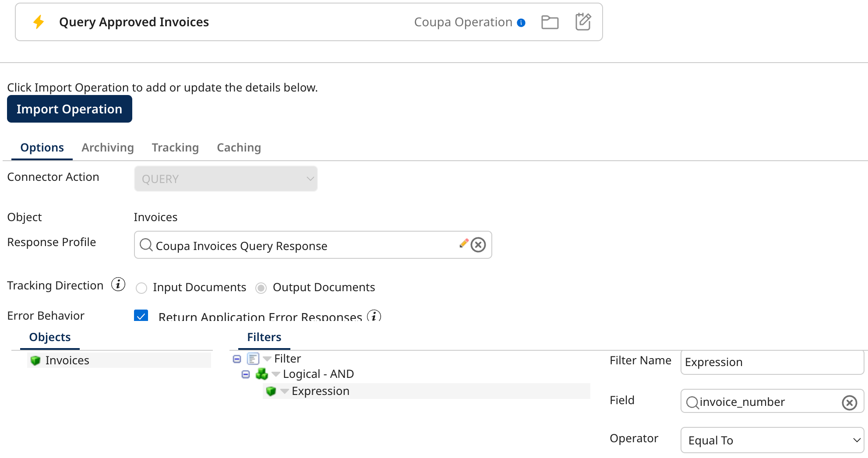Select the Input Documents radio button
868x458 pixels.
tap(141, 288)
